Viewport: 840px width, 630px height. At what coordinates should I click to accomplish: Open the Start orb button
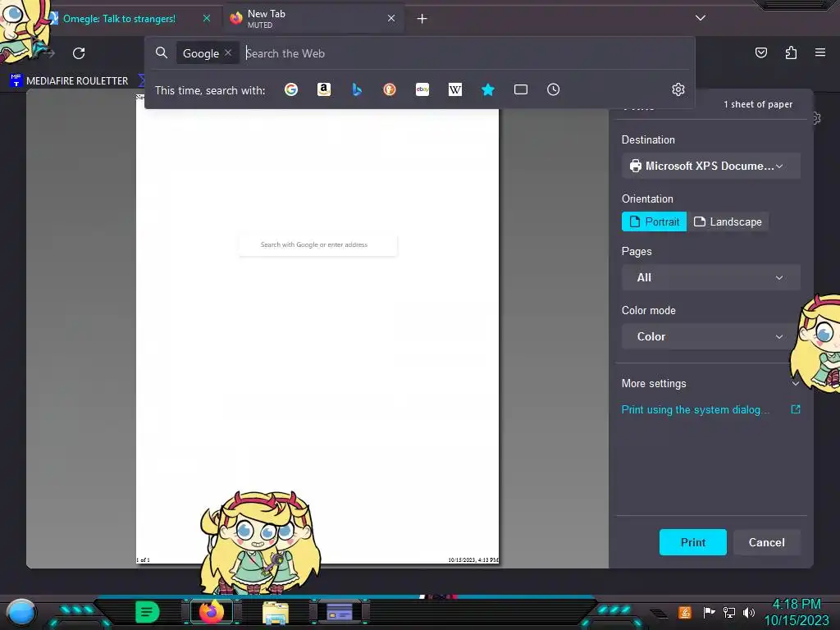click(21, 612)
